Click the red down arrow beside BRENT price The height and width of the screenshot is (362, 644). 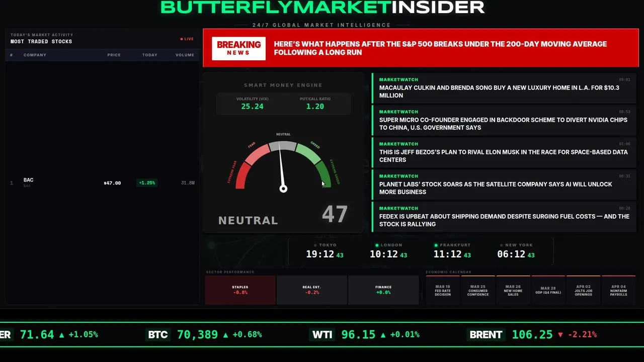560,335
